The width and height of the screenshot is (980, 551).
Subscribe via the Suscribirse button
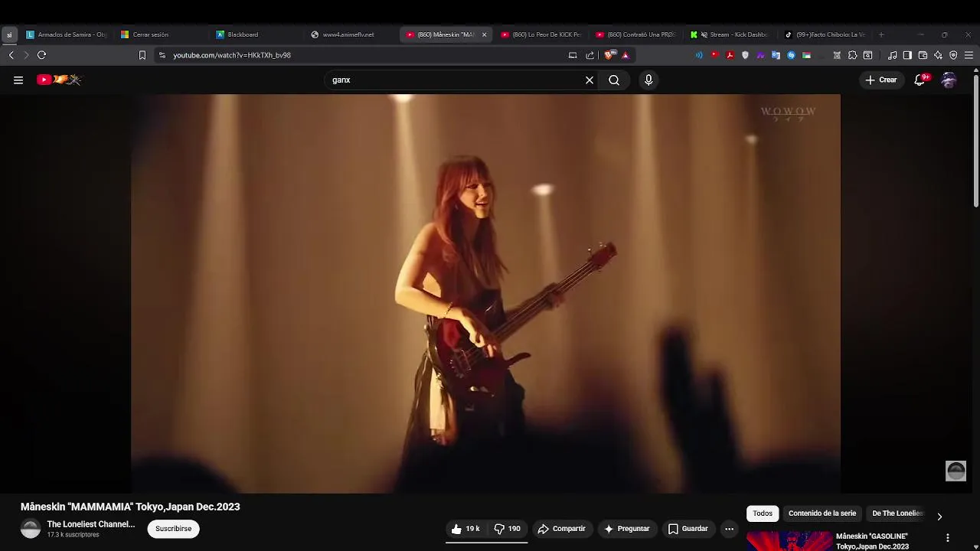tap(174, 529)
